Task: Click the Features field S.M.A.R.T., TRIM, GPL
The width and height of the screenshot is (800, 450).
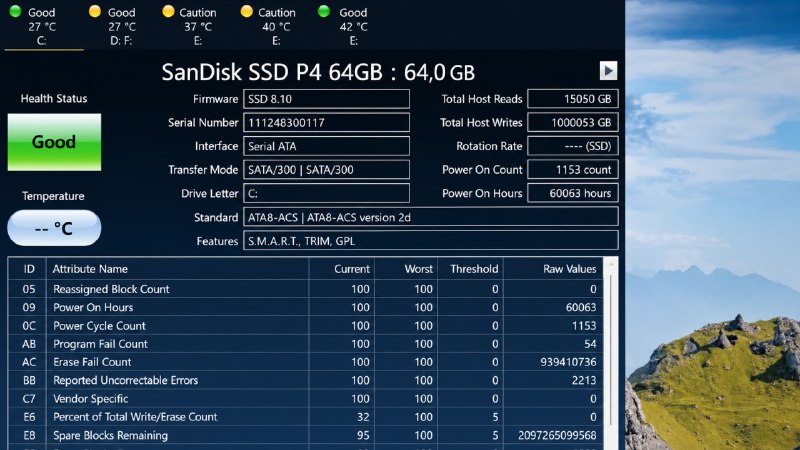Action: click(x=431, y=241)
